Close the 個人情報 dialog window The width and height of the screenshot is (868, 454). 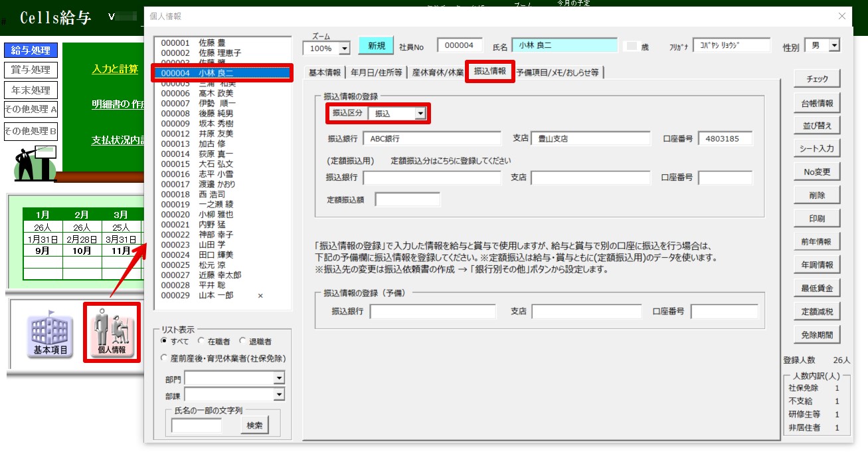point(842,16)
